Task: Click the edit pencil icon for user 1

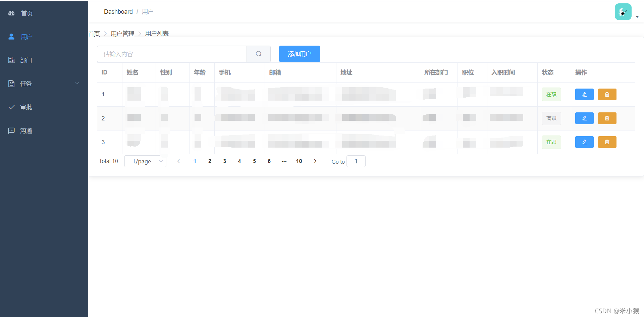Action: (584, 94)
